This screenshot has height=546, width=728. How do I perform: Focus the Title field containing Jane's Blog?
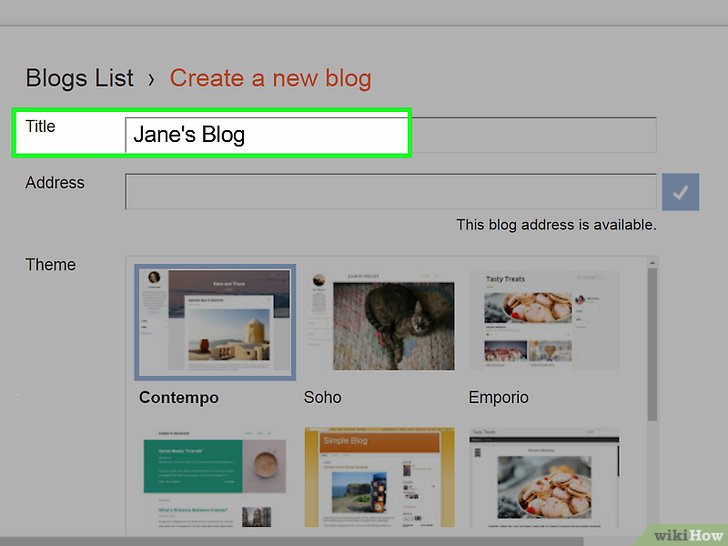point(390,135)
